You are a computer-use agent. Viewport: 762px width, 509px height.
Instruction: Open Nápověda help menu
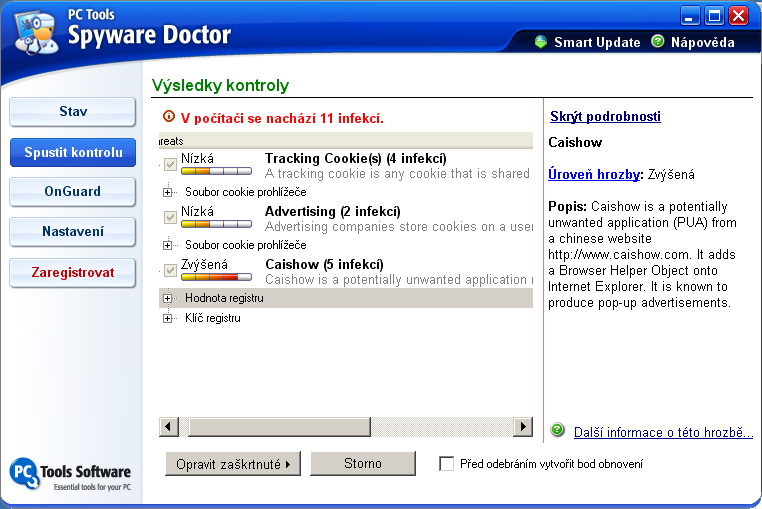[x=702, y=42]
